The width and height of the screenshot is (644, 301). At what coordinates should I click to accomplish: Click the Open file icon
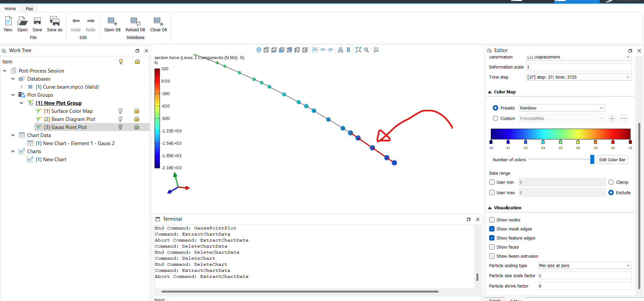(x=23, y=21)
